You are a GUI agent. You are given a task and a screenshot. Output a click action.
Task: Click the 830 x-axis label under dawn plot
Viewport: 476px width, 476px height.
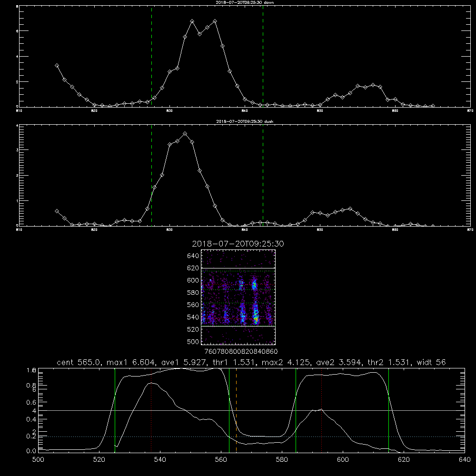pyautogui.click(x=169, y=111)
